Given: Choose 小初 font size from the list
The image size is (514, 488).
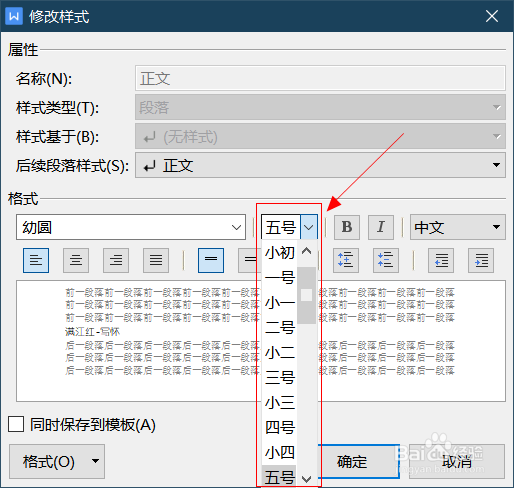Looking at the screenshot, I should coord(279,253).
